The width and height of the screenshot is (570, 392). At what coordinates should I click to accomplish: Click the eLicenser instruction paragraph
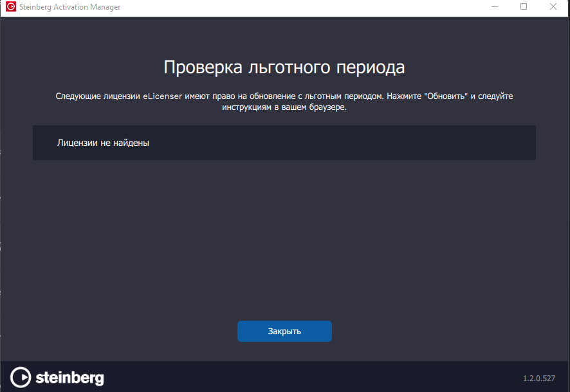(x=284, y=102)
